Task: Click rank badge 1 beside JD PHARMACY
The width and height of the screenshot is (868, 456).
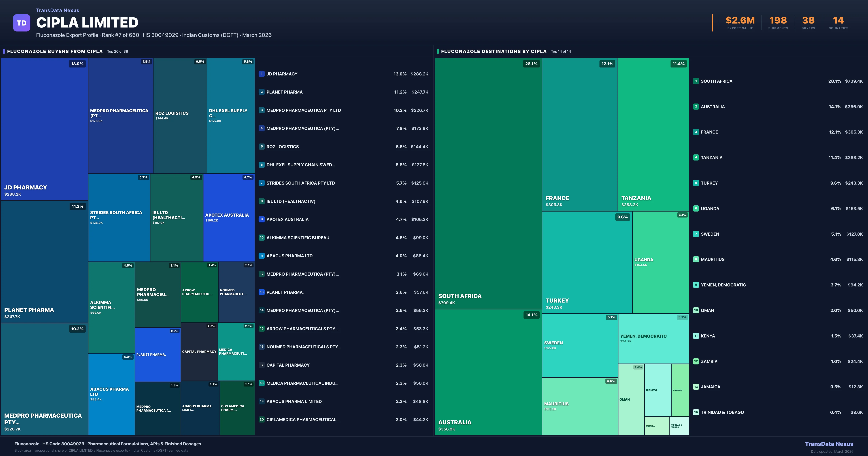Action: pos(261,74)
